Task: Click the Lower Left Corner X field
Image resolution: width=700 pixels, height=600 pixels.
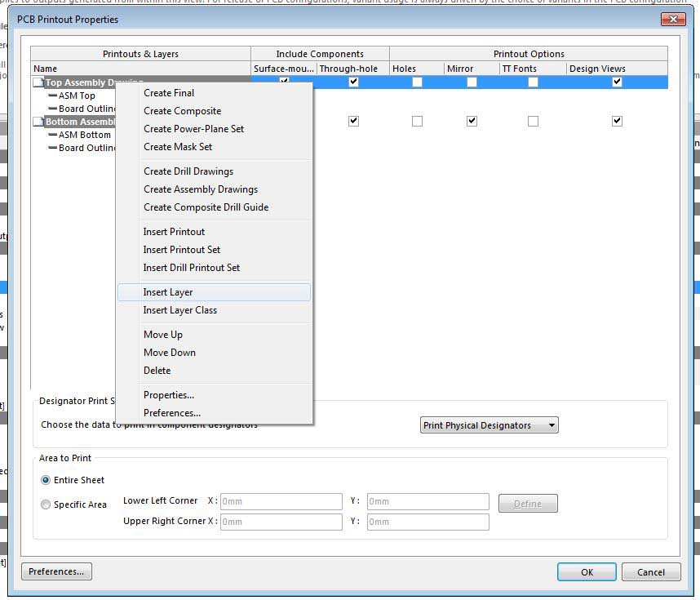Action: 280,501
